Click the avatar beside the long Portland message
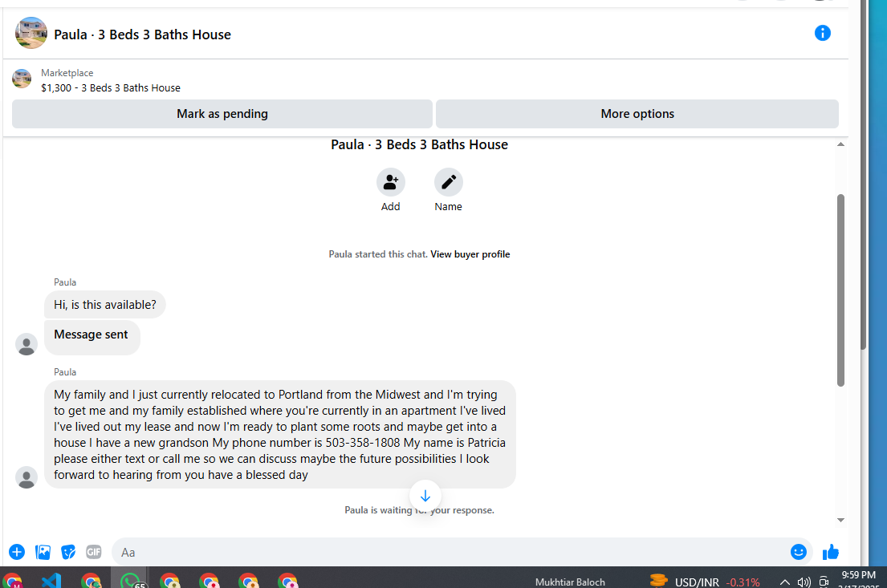Viewport: 887px width, 588px height. click(x=26, y=478)
